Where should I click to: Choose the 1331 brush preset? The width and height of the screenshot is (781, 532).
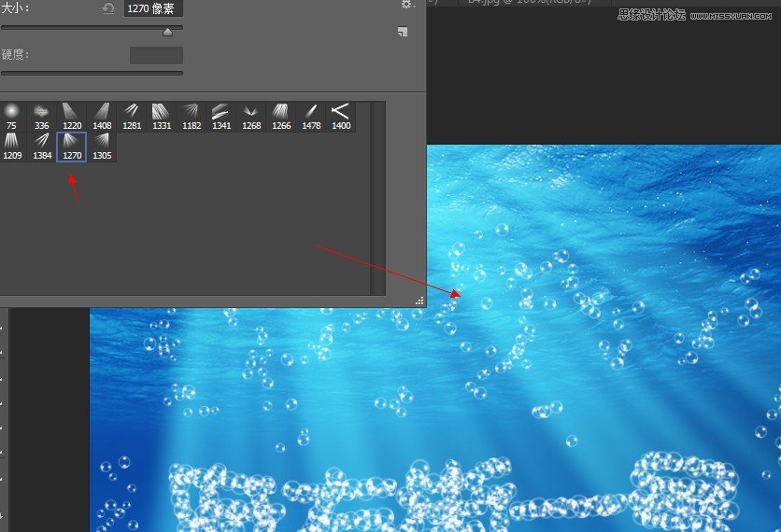point(162,116)
